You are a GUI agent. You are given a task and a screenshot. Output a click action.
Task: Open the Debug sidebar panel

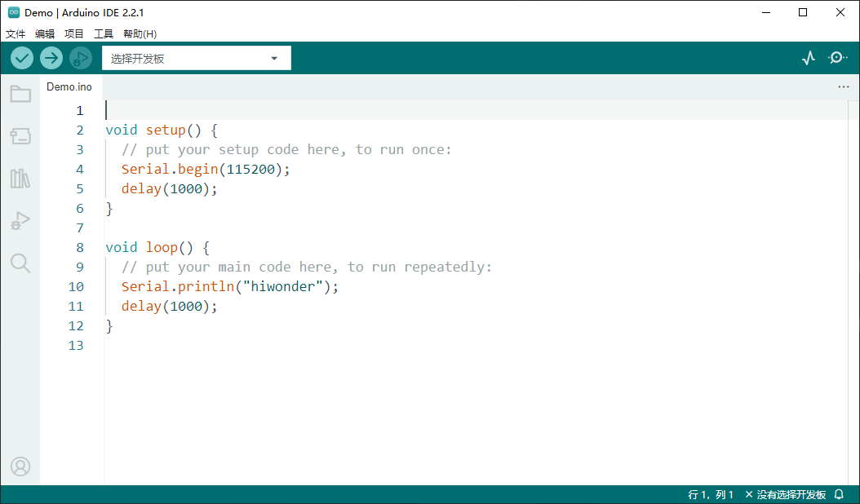point(20,220)
